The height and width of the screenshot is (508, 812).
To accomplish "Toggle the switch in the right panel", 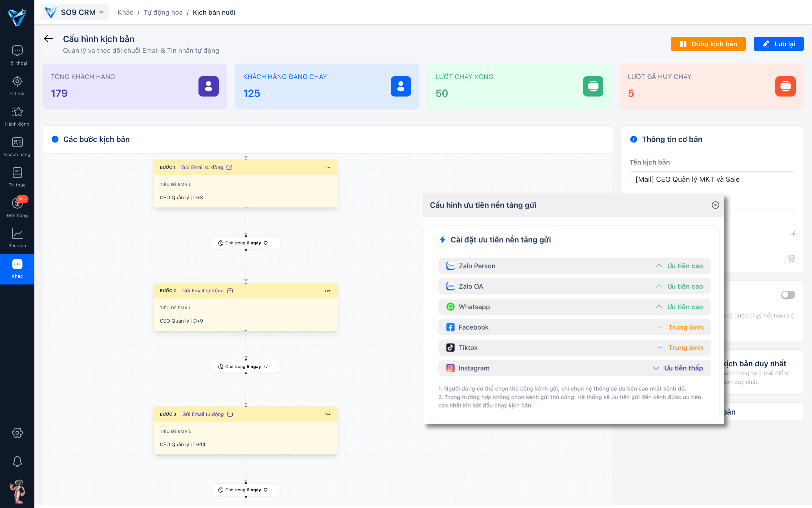I will point(788,295).
